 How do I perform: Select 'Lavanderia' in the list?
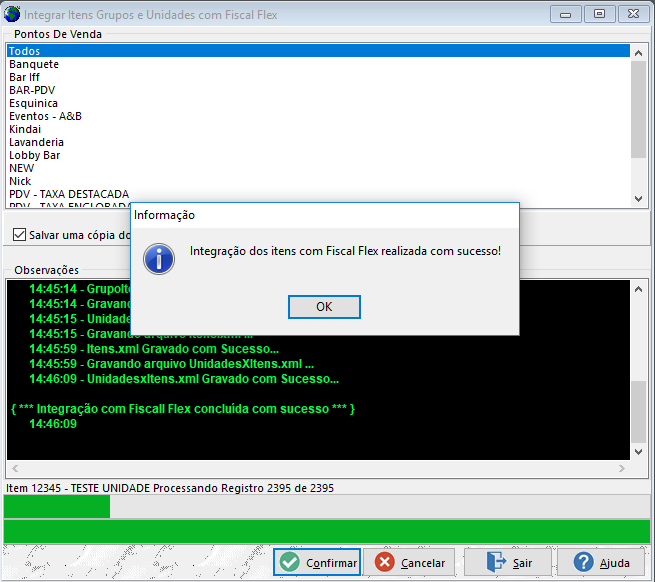pos(318,142)
